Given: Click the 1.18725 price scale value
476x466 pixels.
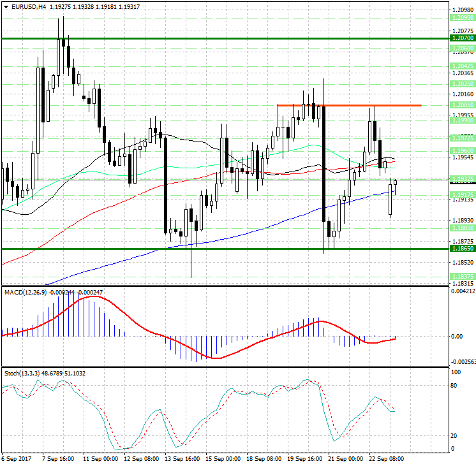Looking at the screenshot, I should point(463,241).
